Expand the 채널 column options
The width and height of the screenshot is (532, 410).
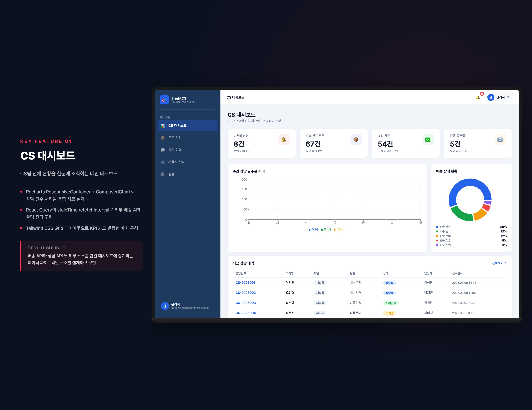(317, 273)
